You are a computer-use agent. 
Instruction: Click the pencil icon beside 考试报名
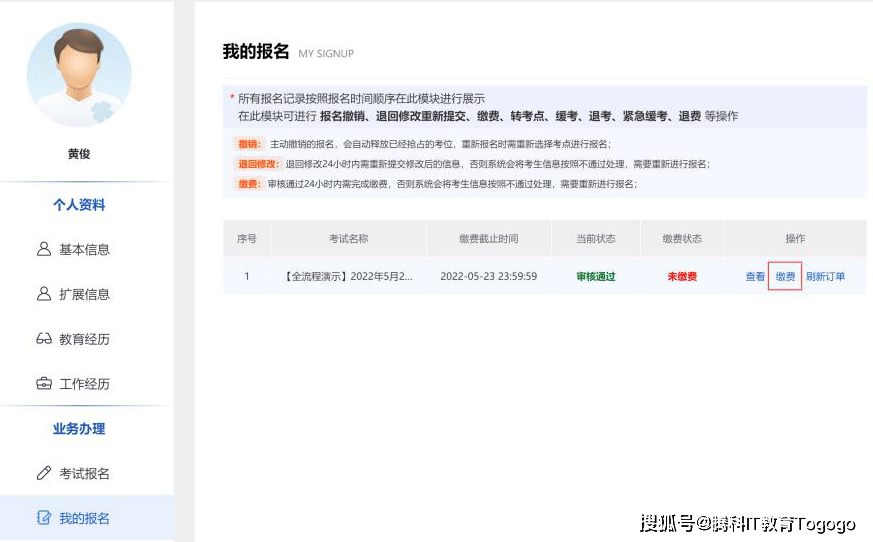point(43,473)
